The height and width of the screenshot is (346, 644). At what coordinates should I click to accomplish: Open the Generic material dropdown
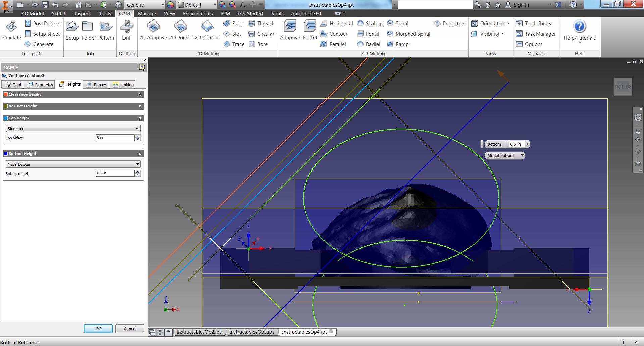point(145,5)
